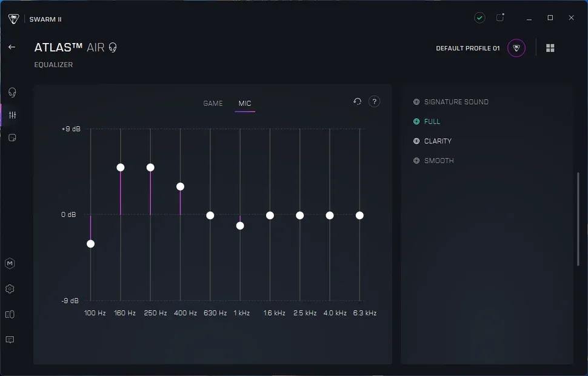
Task: Reset the equalizer with the undo icon
Action: point(357,102)
